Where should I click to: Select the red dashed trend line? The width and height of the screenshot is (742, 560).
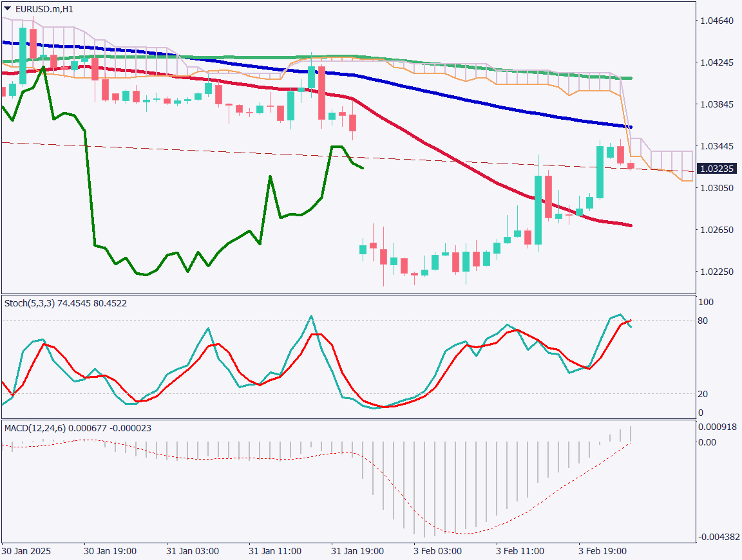click(x=193, y=151)
